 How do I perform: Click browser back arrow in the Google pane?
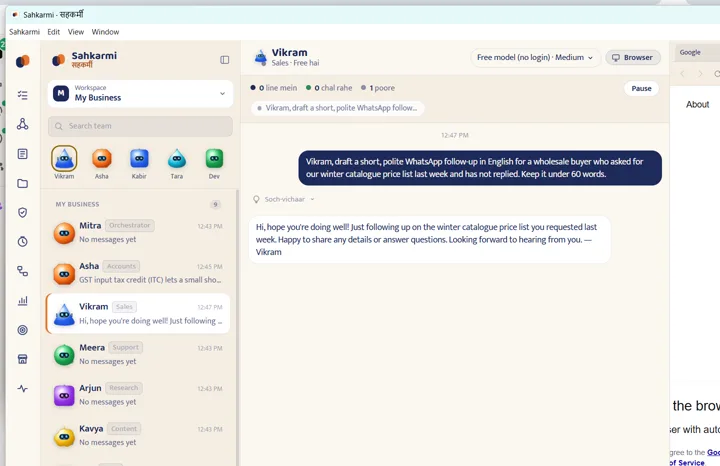pos(682,73)
